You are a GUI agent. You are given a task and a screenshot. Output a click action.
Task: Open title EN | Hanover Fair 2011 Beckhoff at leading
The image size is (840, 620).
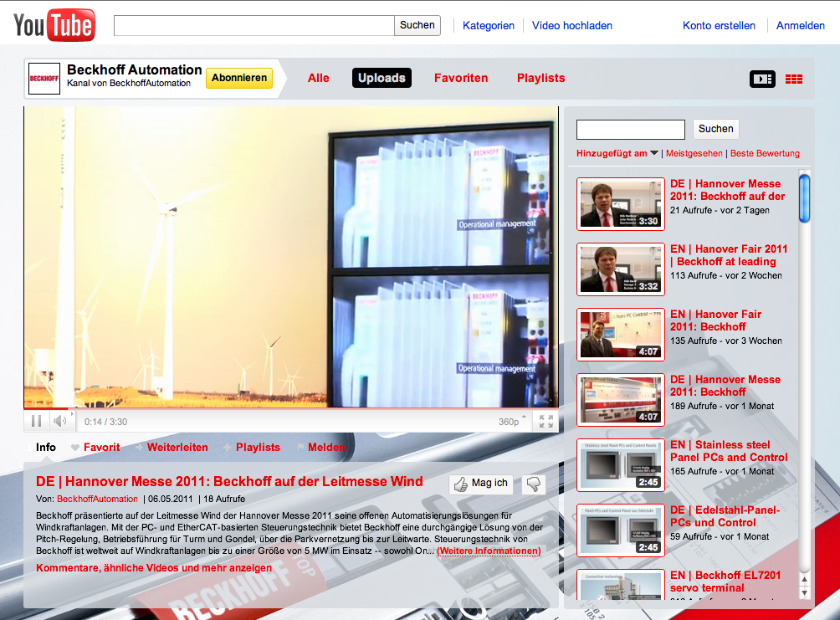click(x=729, y=255)
